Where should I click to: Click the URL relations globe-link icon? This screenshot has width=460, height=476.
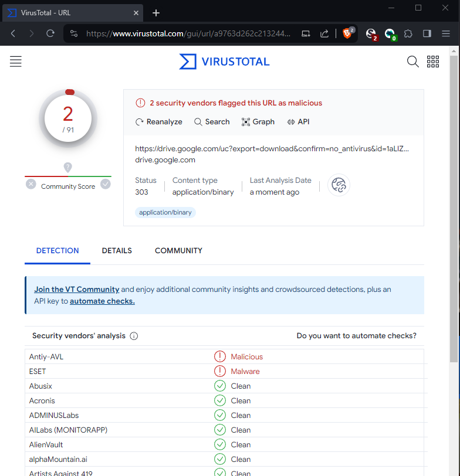(339, 185)
